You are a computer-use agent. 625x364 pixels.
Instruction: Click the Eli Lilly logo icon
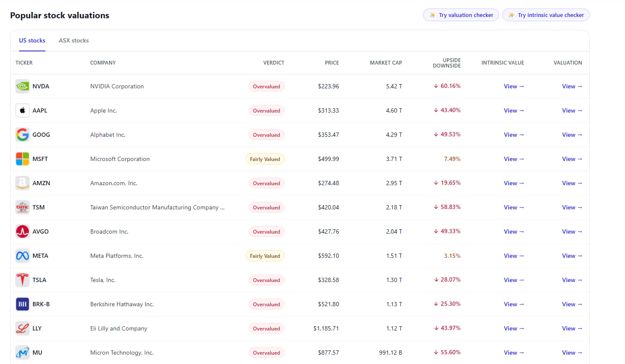pyautogui.click(x=23, y=328)
